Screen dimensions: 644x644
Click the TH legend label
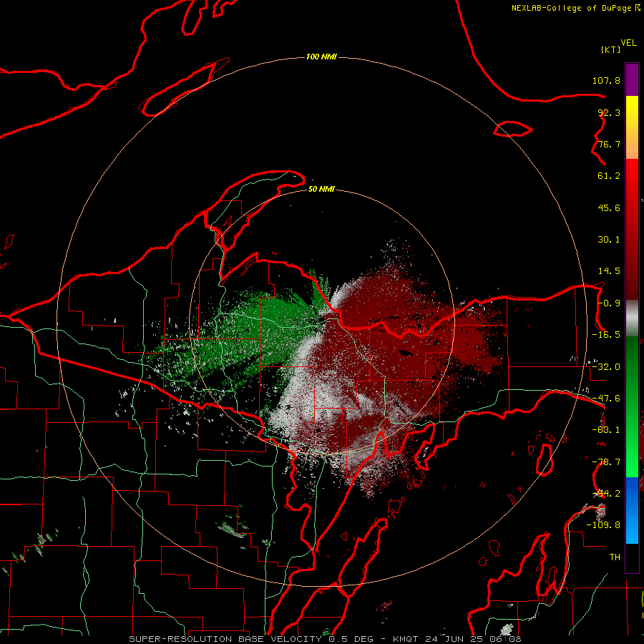pos(615,557)
